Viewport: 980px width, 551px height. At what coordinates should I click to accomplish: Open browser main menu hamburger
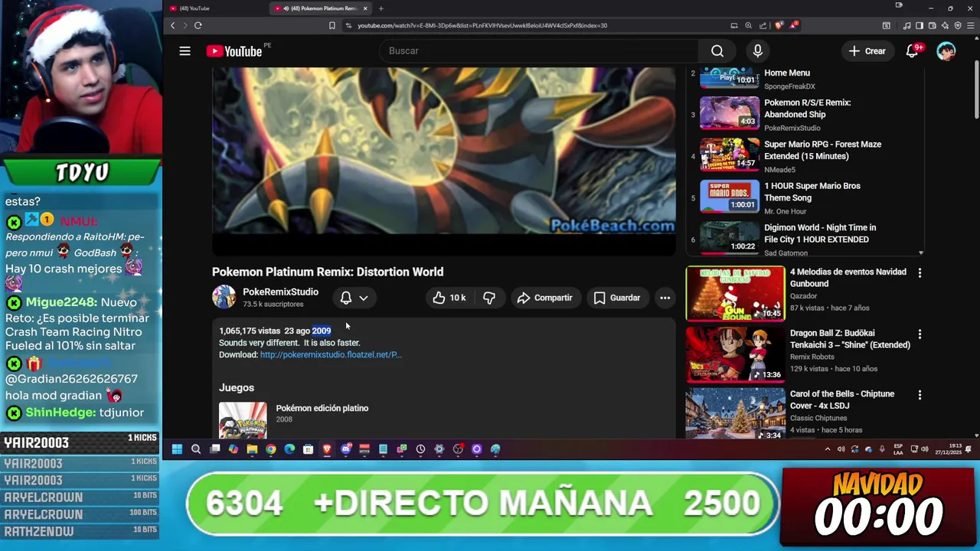(x=971, y=25)
